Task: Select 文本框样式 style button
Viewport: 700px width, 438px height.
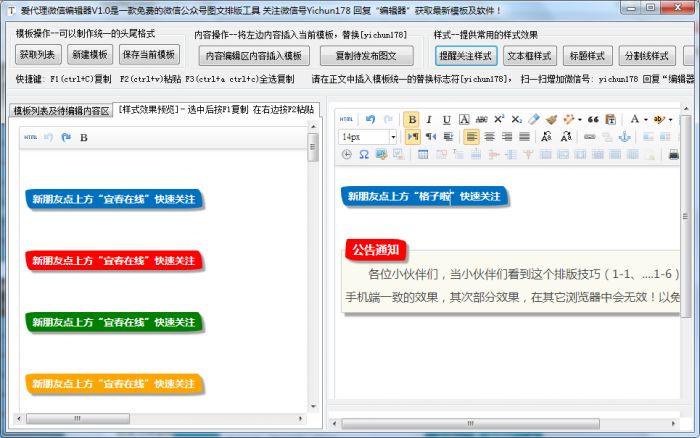Action: pyautogui.click(x=529, y=56)
